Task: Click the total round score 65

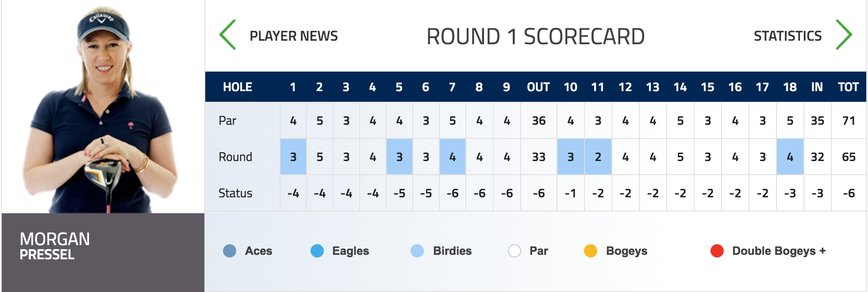Action: (849, 157)
